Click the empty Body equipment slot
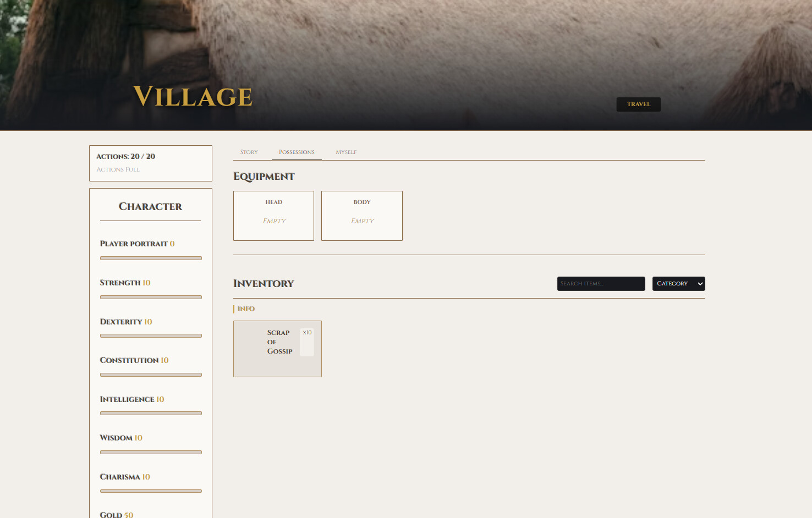Screen dimensions: 812x518 pyautogui.click(x=361, y=216)
